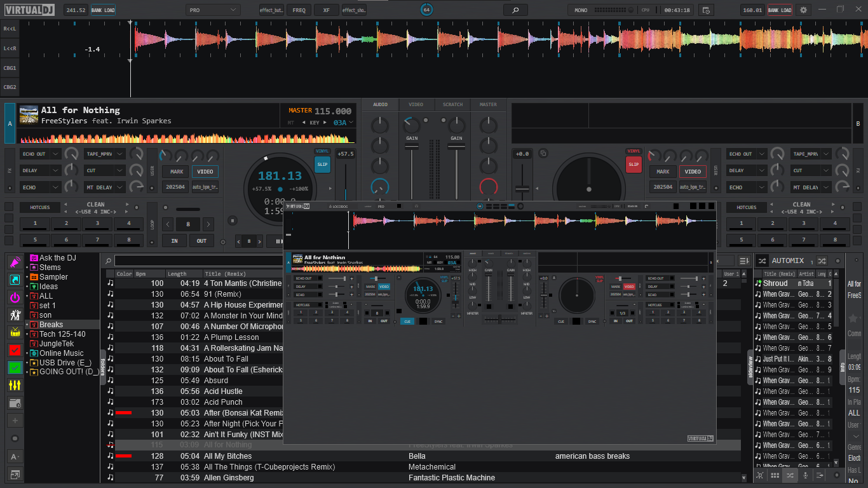Image resolution: width=868 pixels, height=488 pixels.
Task: Toggle deck B red SLIP button
Action: [634, 165]
